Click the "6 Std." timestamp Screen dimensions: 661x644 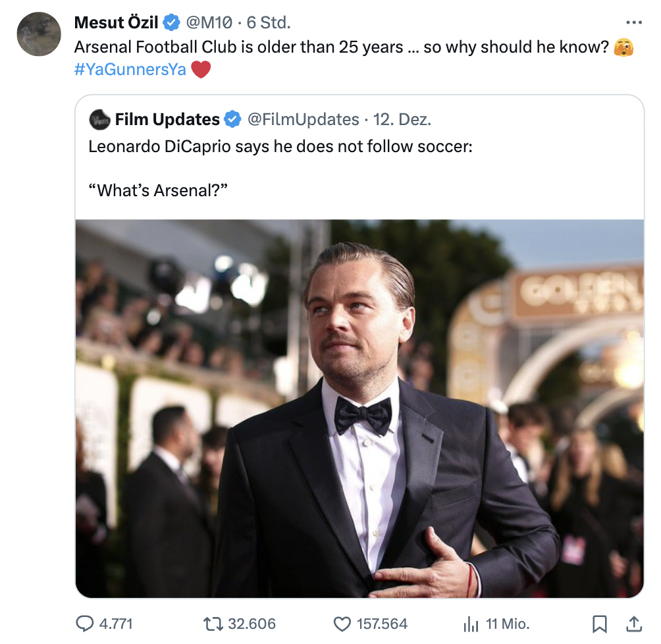tap(269, 23)
